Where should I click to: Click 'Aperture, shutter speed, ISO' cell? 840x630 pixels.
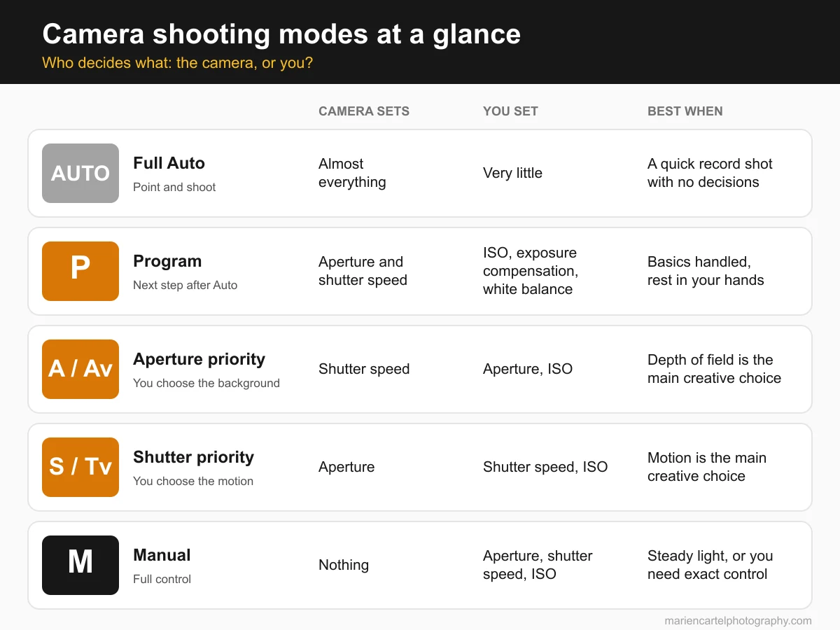[538, 565]
